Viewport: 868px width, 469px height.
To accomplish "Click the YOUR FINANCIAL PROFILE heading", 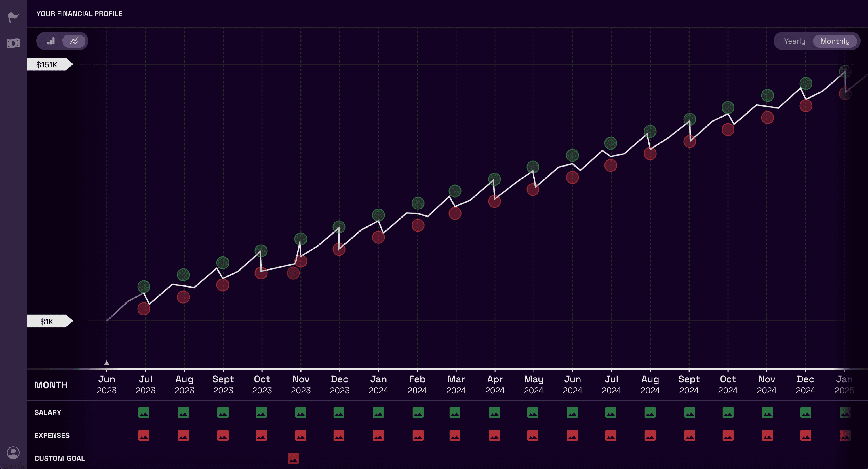I will pyautogui.click(x=79, y=14).
